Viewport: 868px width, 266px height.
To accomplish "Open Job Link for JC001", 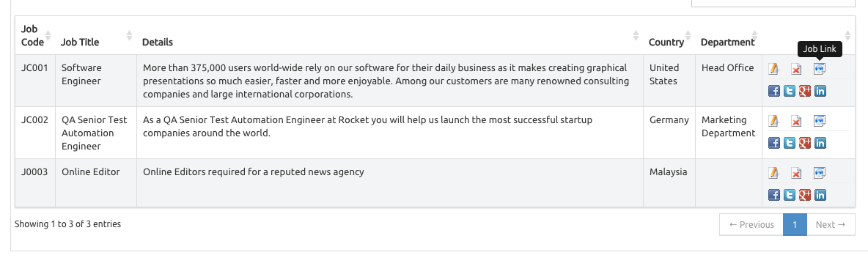I will pyautogui.click(x=820, y=69).
